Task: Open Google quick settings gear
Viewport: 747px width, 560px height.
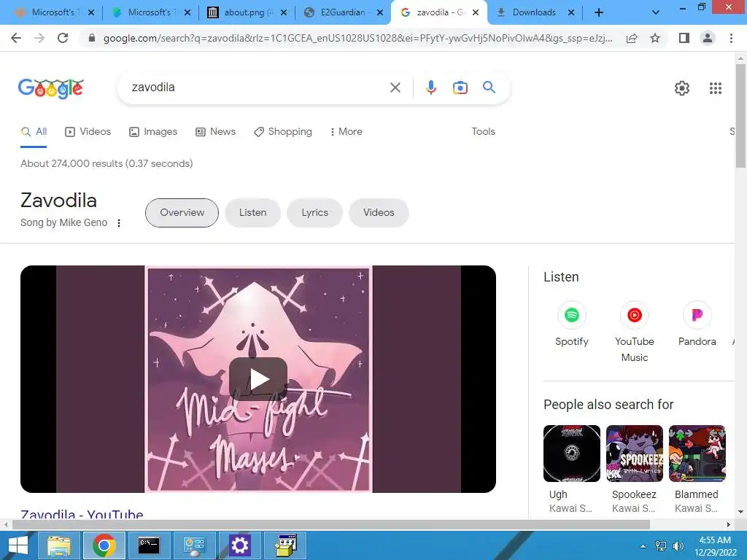Action: (682, 88)
